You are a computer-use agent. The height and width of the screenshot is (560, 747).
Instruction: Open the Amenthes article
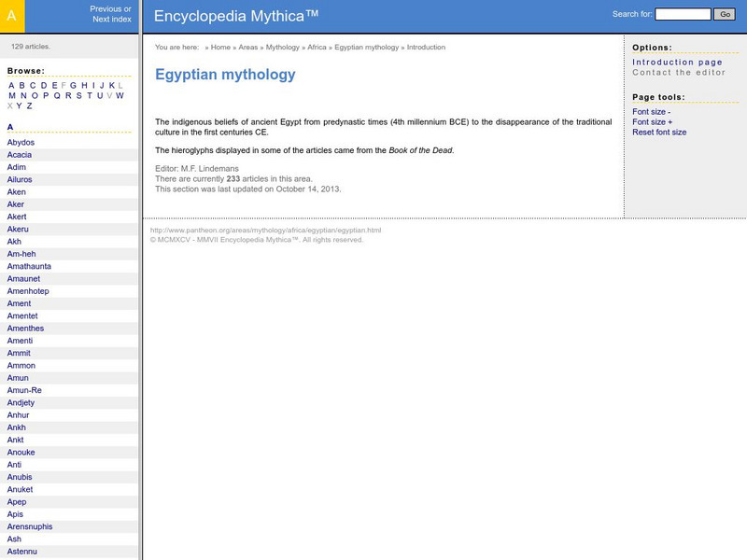25,329
